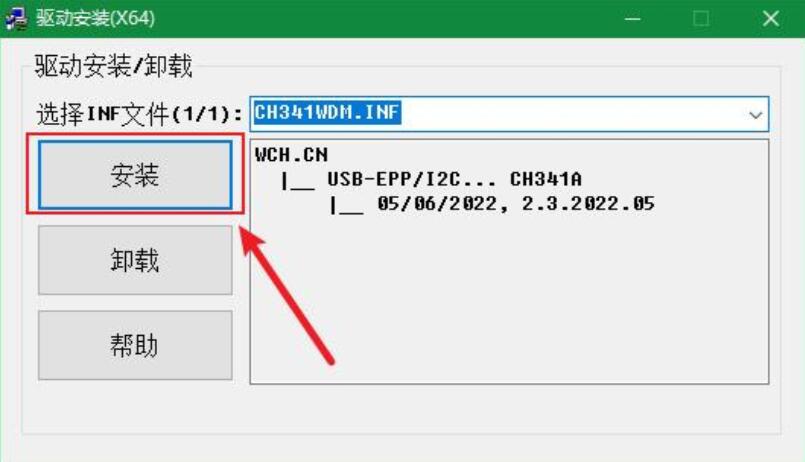Select the 05/06/2022, 2.3.2022.05 version line
805x462 pixels.
(516, 204)
